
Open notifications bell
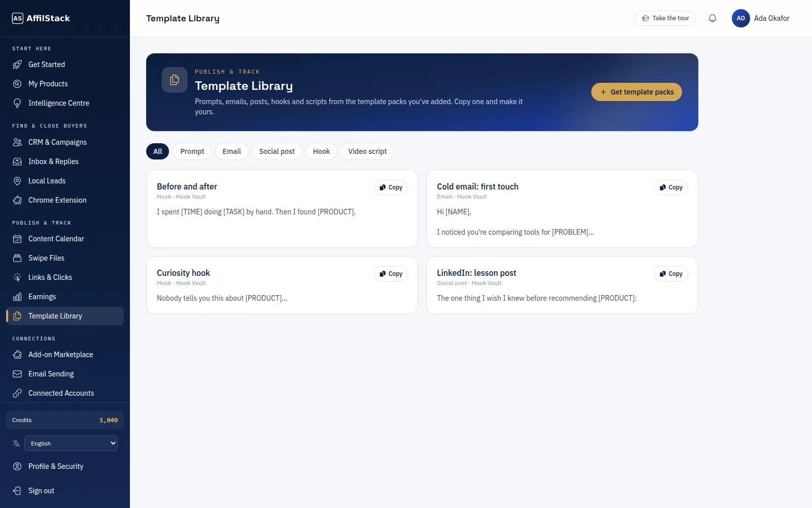713,18
